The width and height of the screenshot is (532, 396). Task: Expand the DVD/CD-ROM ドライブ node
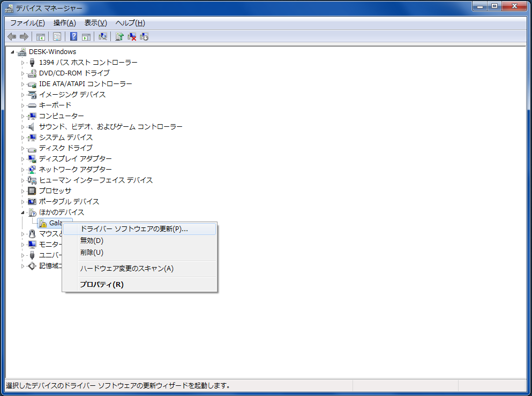tap(23, 73)
